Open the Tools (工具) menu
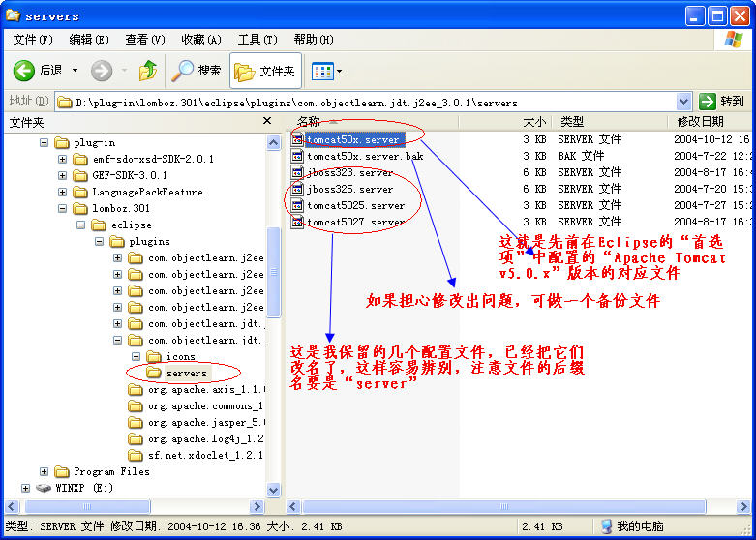Image resolution: width=756 pixels, height=540 pixels. 255,40
